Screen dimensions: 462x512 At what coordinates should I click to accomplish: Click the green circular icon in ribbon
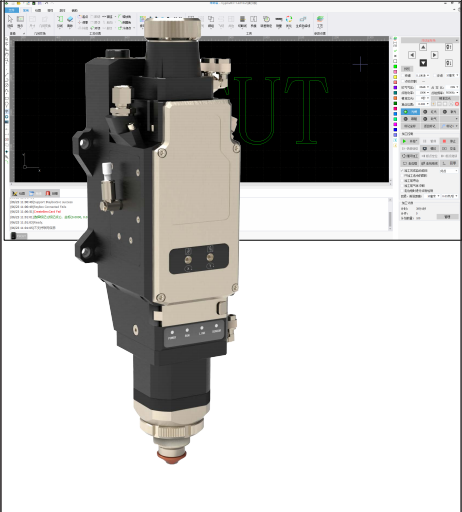pos(266,19)
